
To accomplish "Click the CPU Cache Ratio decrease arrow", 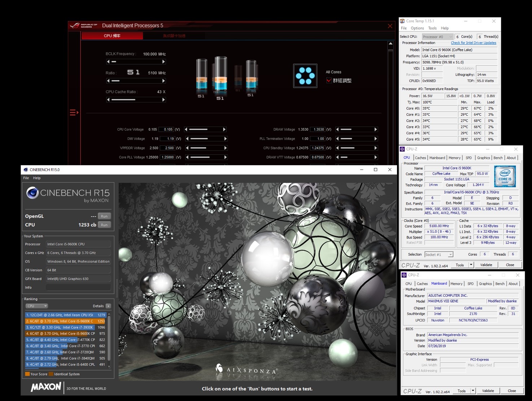I will pyautogui.click(x=108, y=100).
